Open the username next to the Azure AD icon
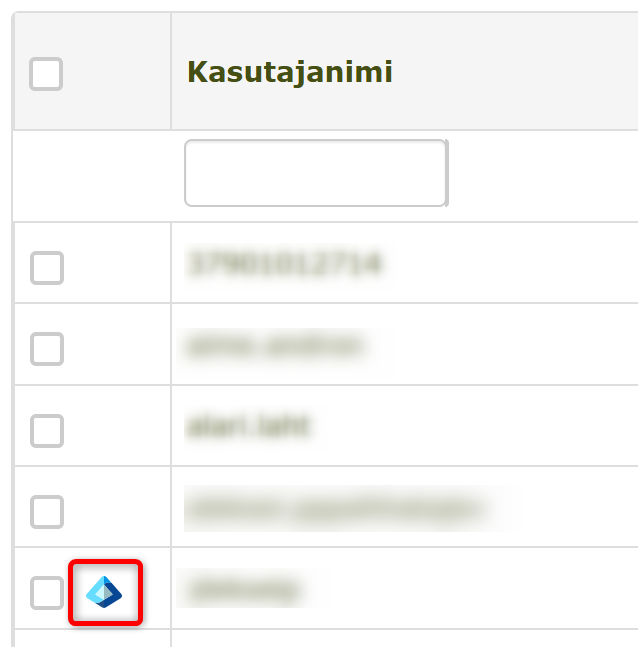 (243, 589)
